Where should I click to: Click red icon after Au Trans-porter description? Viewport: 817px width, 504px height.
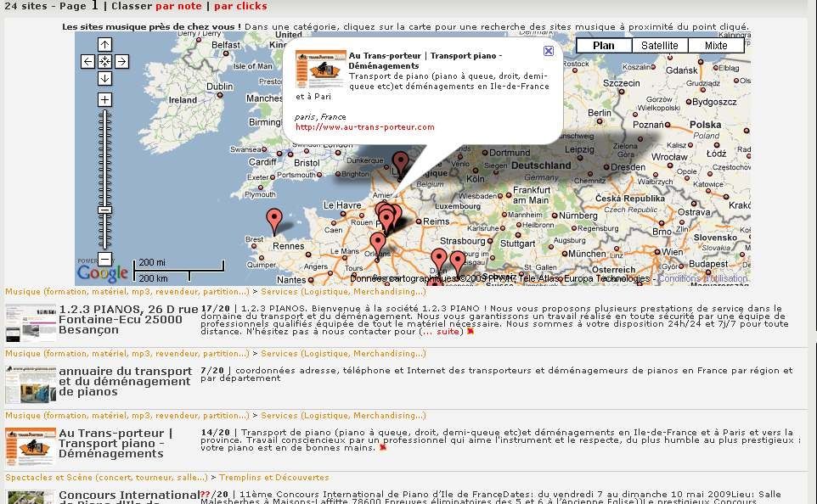(383, 448)
